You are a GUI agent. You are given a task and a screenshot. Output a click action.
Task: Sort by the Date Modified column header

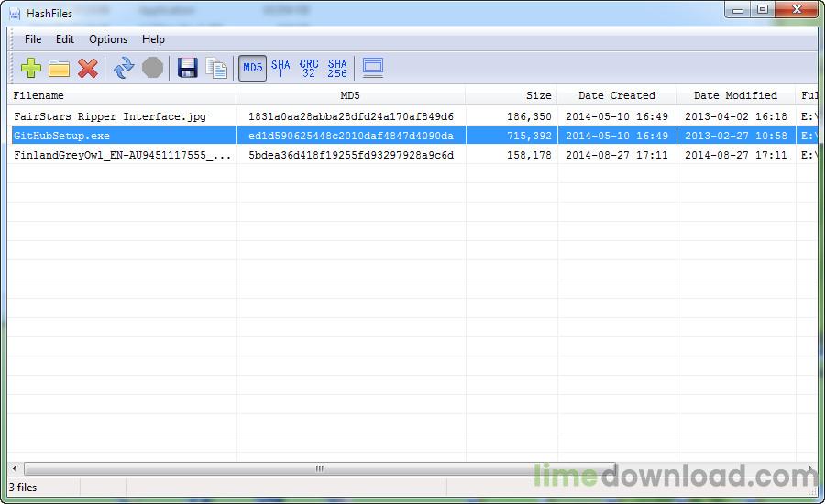coord(735,95)
